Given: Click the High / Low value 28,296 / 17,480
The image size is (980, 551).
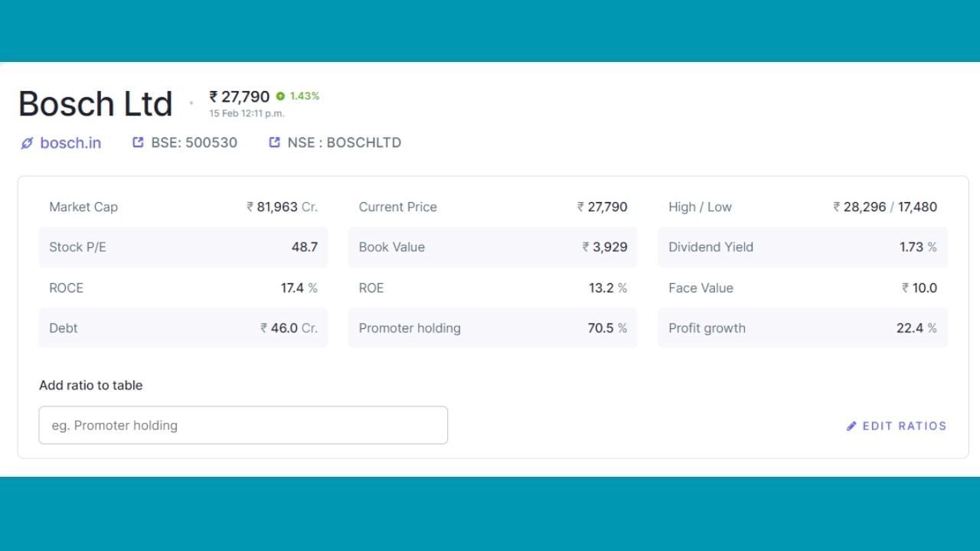Looking at the screenshot, I should click(x=885, y=207).
